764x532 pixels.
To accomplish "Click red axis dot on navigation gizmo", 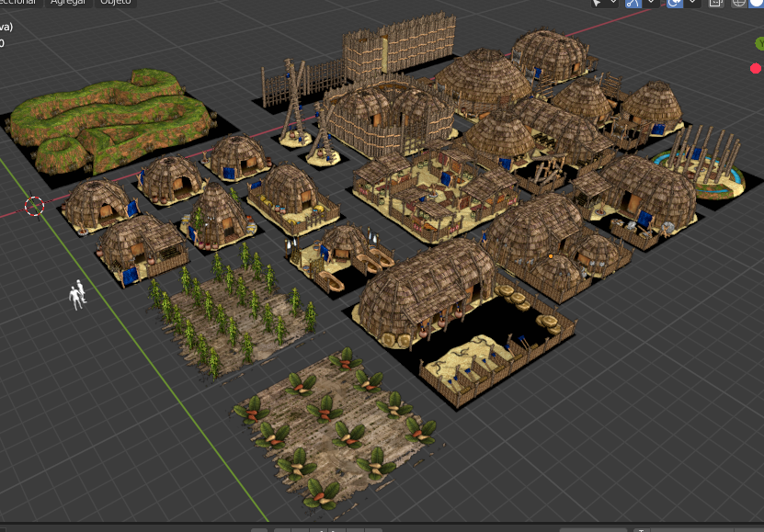I will coord(755,68).
